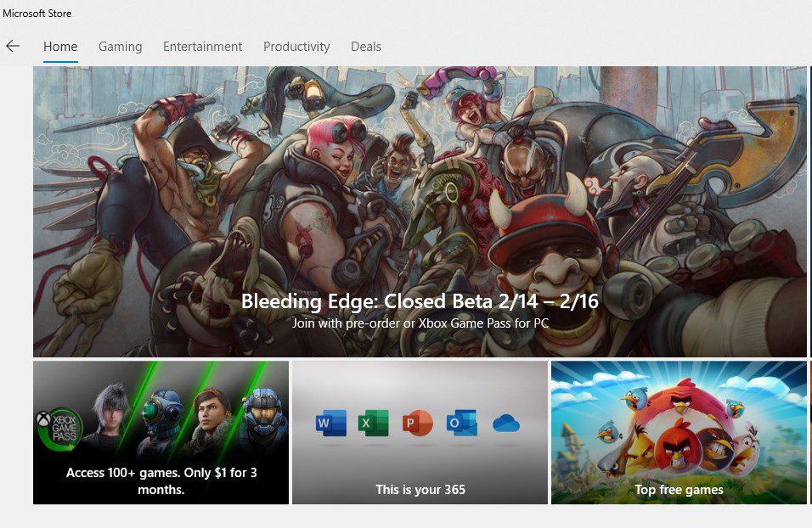Switch to the Gaming tab
The width and height of the screenshot is (812, 528).
pos(120,47)
